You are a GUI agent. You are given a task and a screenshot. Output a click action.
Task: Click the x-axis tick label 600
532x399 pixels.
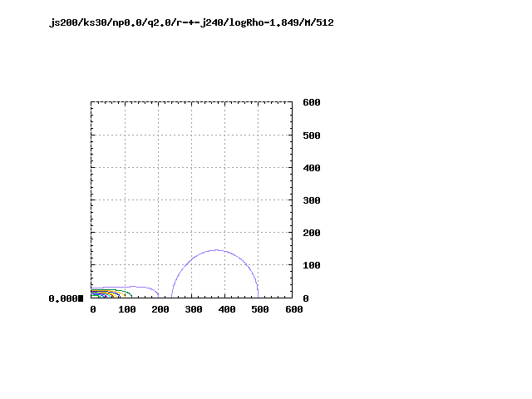(293, 309)
